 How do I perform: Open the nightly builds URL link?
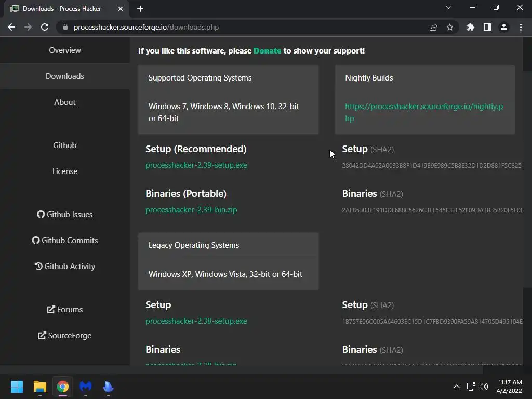click(423, 112)
